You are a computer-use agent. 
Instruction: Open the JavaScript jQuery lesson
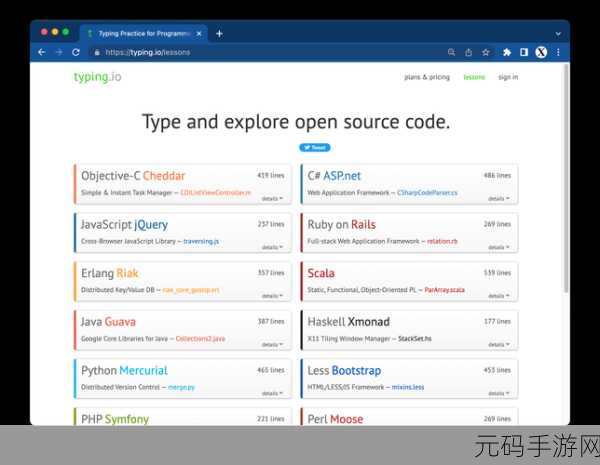pos(124,225)
